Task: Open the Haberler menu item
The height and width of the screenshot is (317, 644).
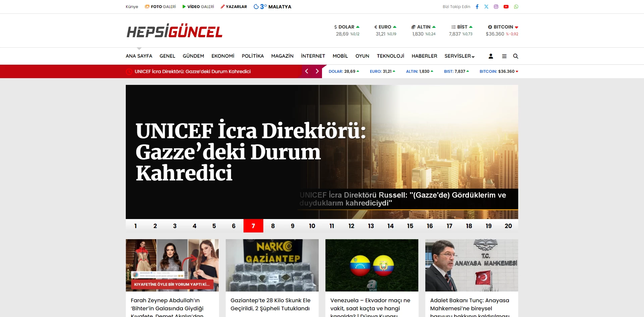Action: pos(424,56)
